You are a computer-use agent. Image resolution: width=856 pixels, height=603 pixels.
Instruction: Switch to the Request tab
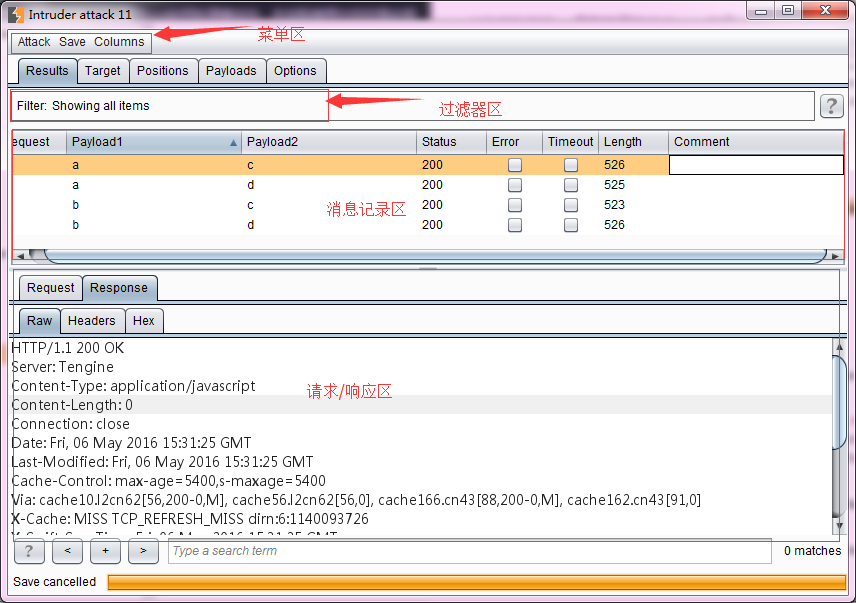[x=51, y=288]
